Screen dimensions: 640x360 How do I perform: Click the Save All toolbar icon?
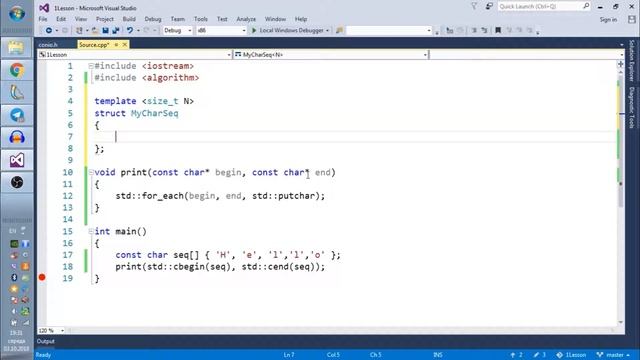click(x=116, y=31)
